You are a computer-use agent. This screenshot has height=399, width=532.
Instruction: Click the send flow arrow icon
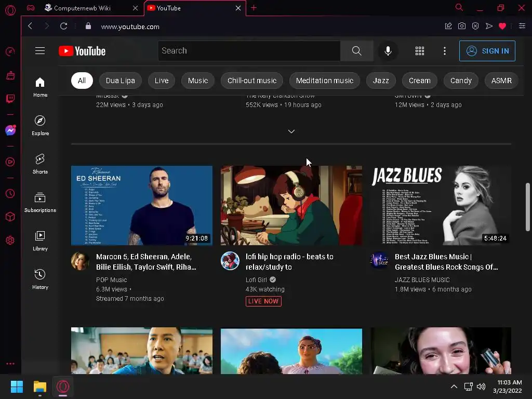[489, 26]
